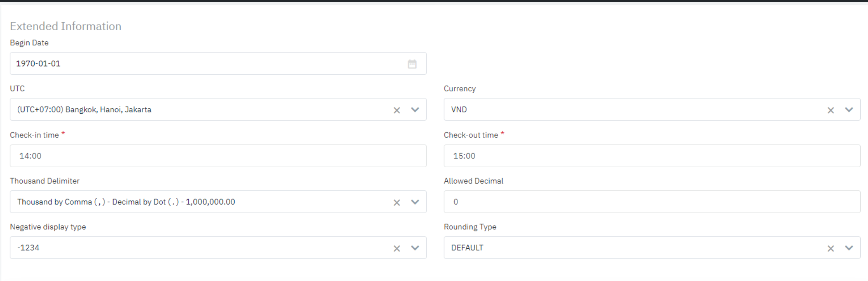Clear the UTC timezone selection
Image resolution: width=868 pixels, height=281 pixels.
(x=397, y=110)
